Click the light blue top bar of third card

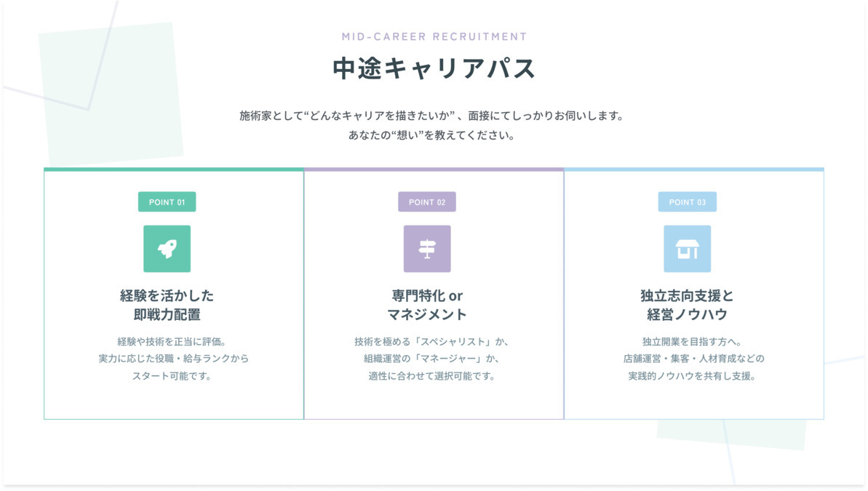click(693, 169)
